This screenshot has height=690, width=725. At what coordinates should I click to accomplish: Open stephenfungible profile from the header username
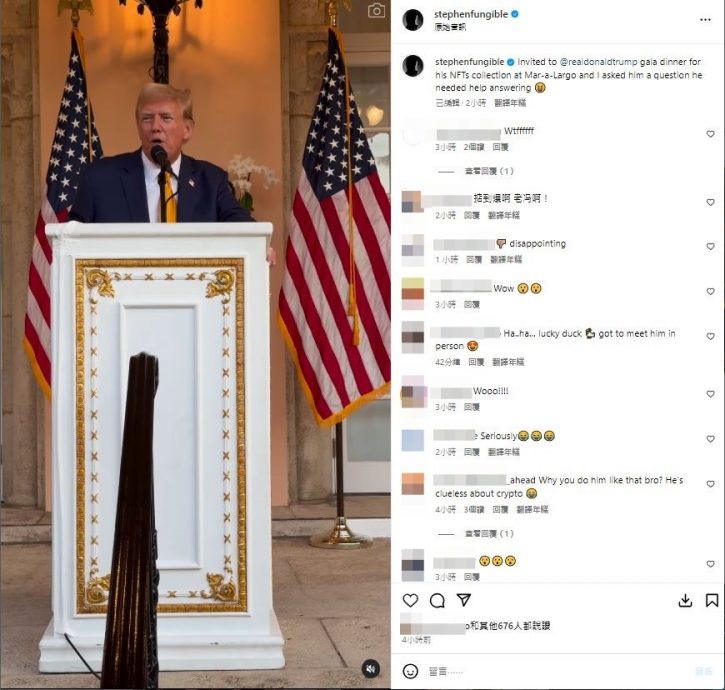tap(471, 14)
